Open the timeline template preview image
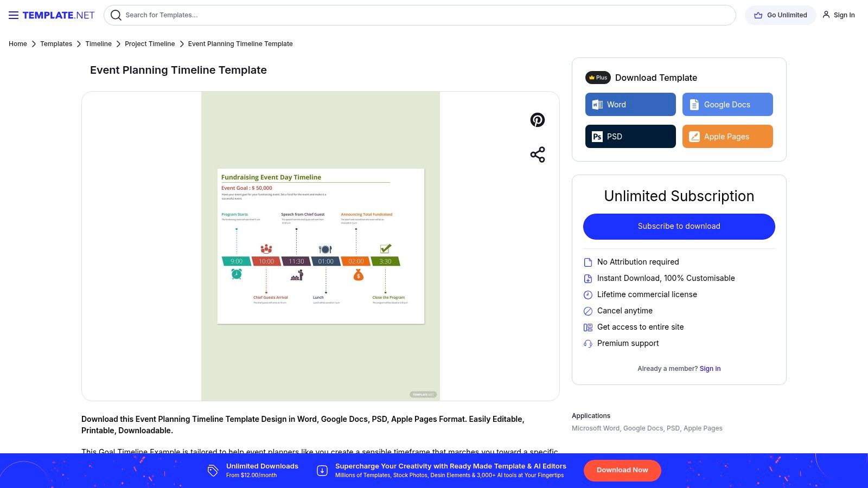868x488 pixels. pos(321,246)
